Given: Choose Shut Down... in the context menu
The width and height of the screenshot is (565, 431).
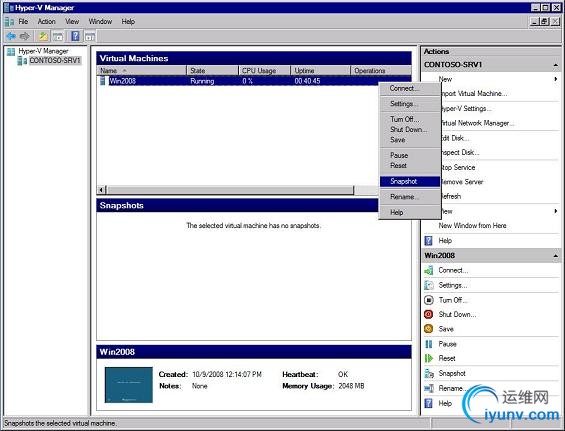Looking at the screenshot, I should tap(410, 129).
